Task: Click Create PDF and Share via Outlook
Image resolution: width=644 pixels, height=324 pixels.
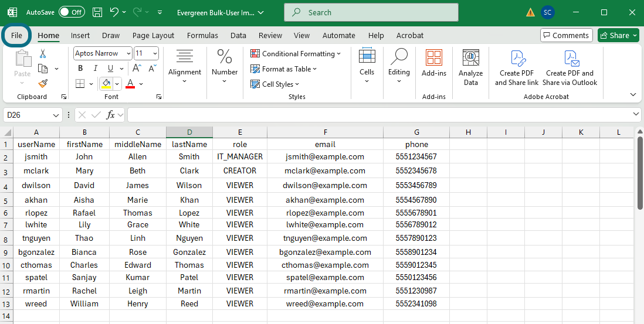Action: click(x=570, y=68)
